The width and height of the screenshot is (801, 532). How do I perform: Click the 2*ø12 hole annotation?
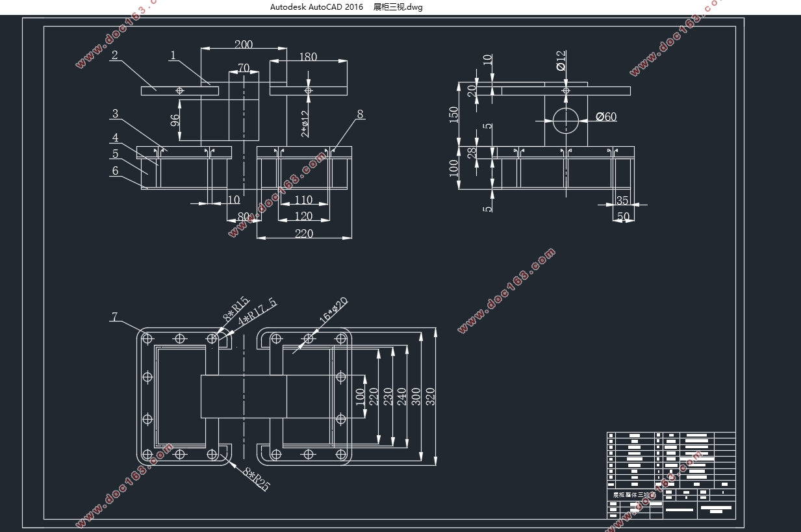pyautogui.click(x=305, y=123)
